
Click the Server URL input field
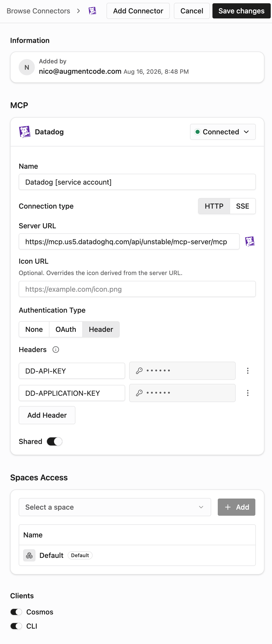click(x=129, y=241)
